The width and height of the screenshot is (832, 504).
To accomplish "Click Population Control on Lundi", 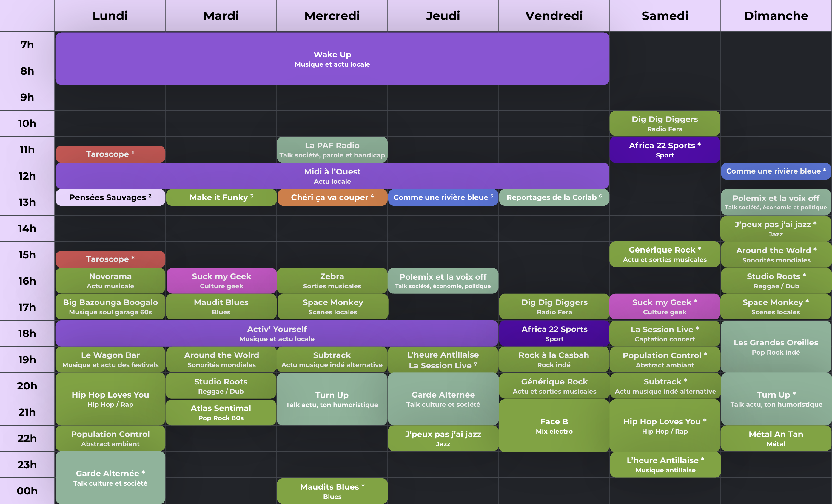I will point(110,438).
